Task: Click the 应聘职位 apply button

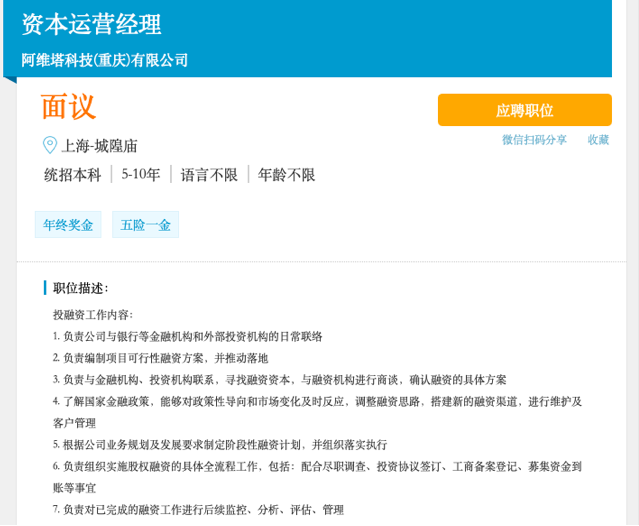Action: coord(524,110)
